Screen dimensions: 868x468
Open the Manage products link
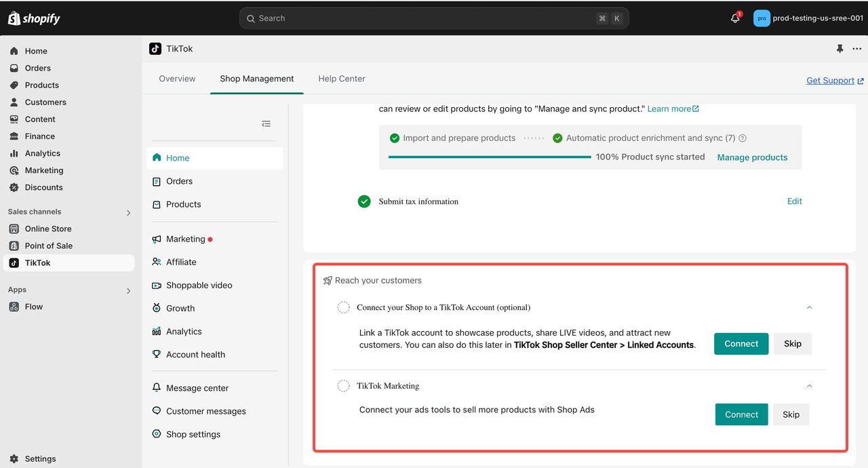[x=752, y=157]
